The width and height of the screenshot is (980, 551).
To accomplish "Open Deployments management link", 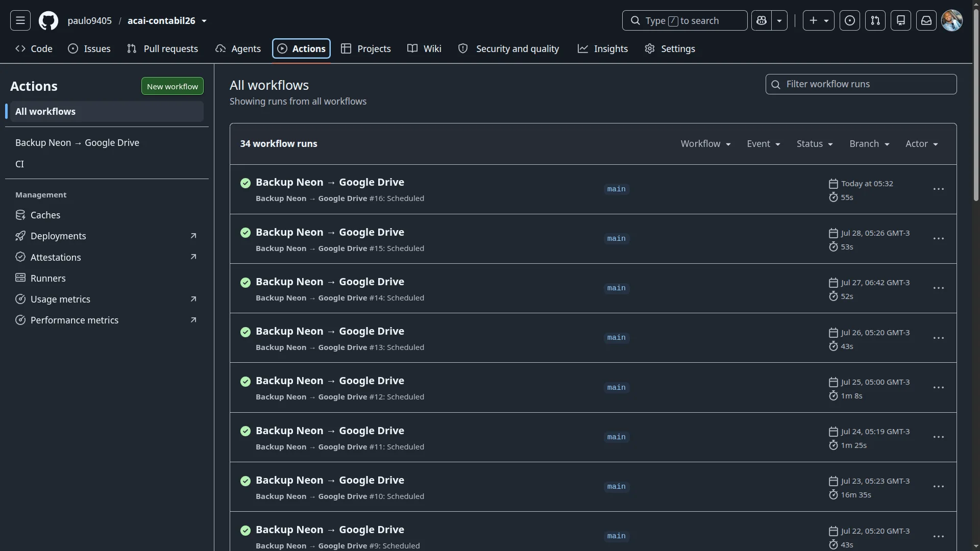I will 107,236.
